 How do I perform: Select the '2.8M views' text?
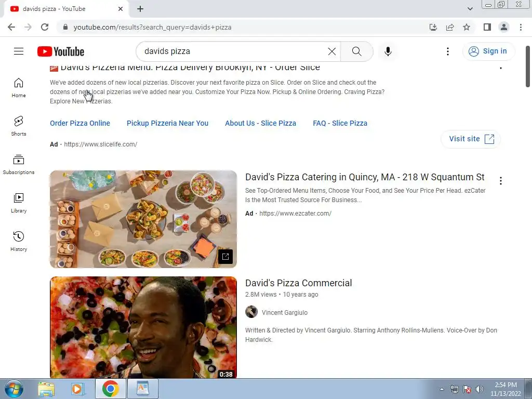[261, 295]
